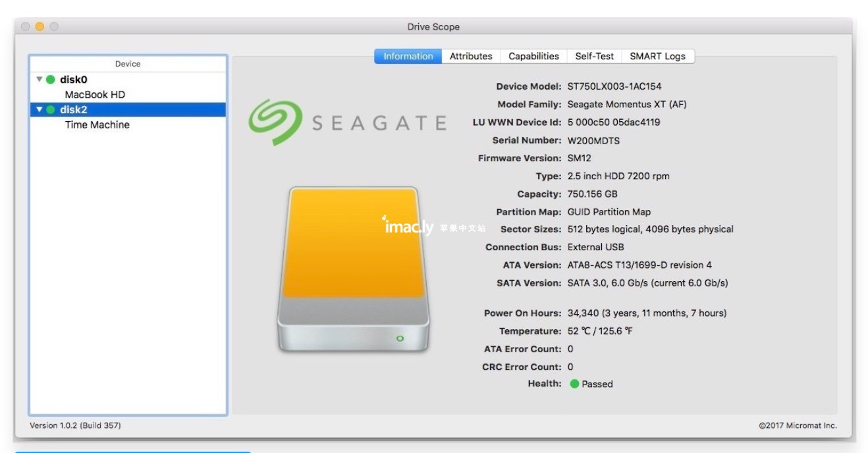
Task: Click the sector sizes value text
Action: (x=650, y=229)
